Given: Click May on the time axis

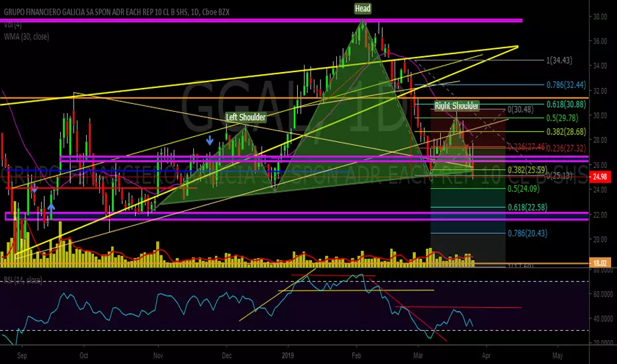Looking at the screenshot, I should tap(557, 356).
